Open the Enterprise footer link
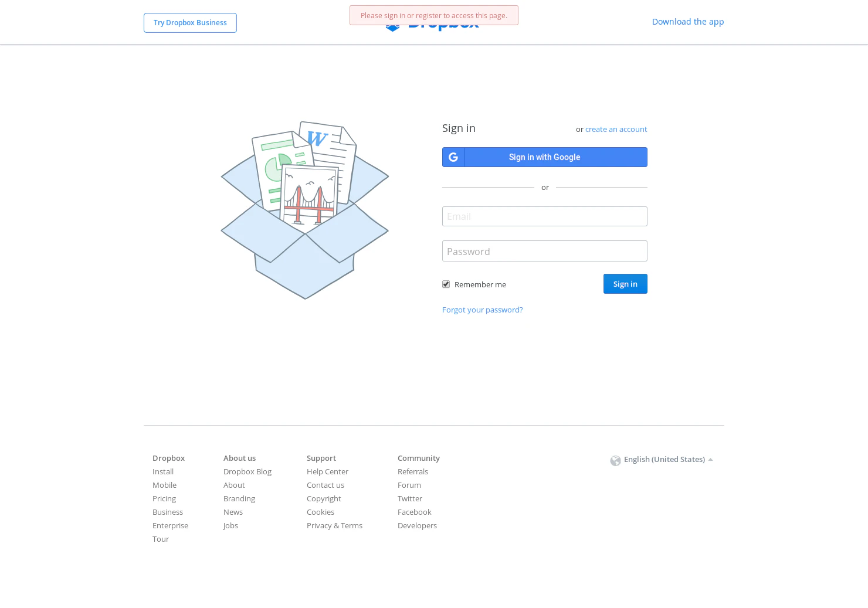 click(x=170, y=525)
